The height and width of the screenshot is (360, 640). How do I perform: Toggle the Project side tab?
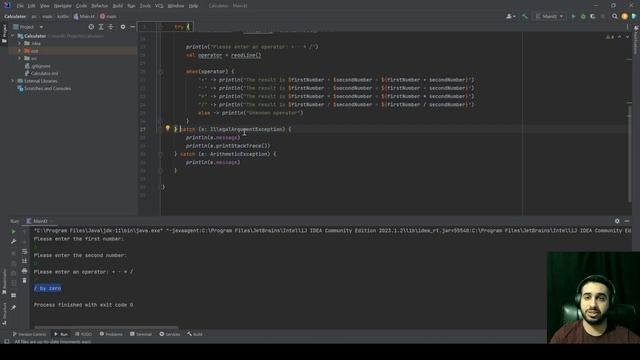point(4,33)
